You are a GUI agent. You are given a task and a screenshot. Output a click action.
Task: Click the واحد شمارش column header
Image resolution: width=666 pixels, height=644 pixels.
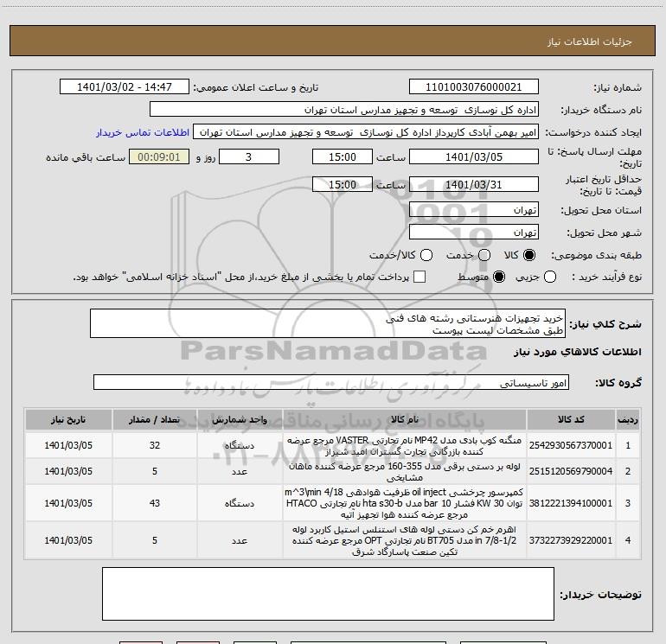[x=240, y=419]
